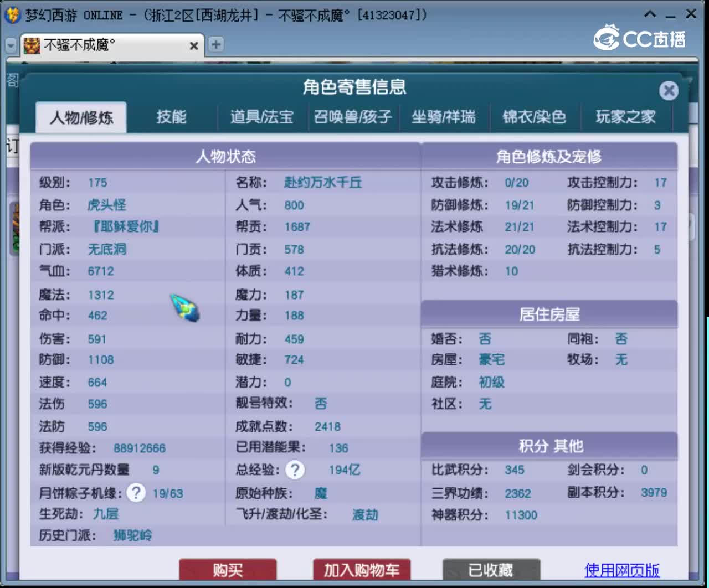Click the 原始种族 value 魔
Viewport: 709px width, 588px height.
coord(321,493)
